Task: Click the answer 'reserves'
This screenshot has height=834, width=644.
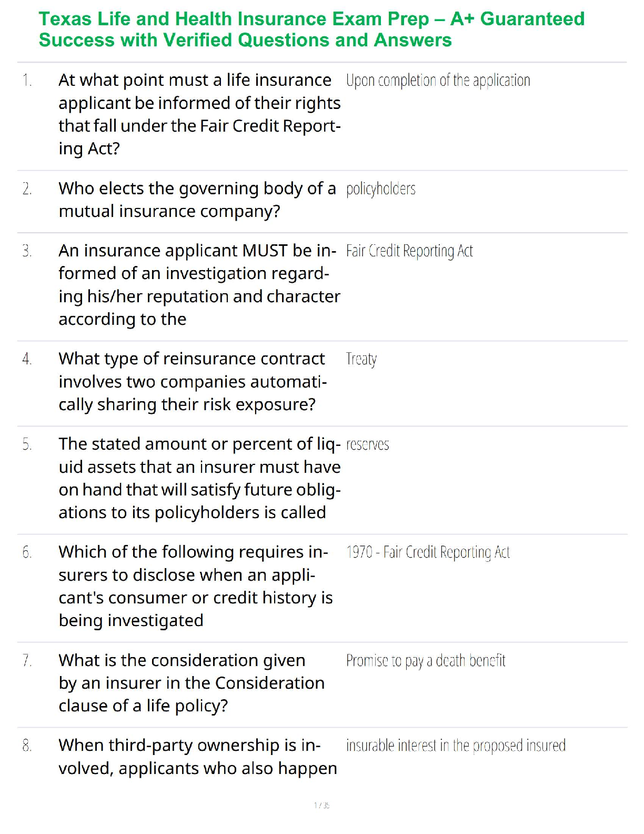Action: [367, 445]
